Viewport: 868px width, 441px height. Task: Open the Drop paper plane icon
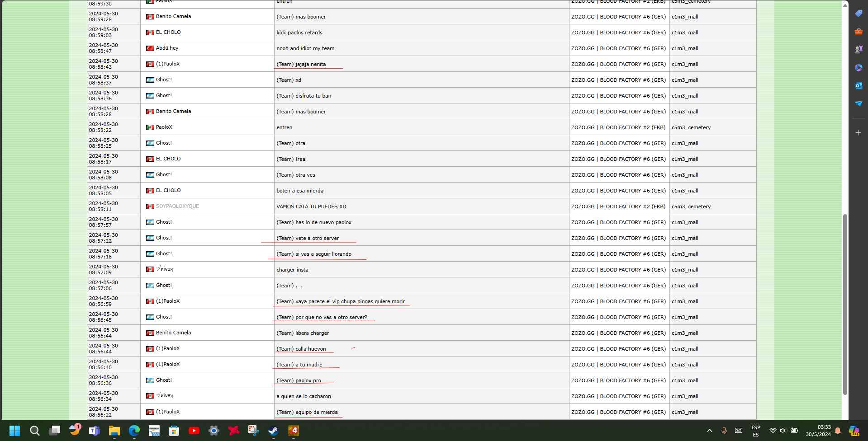tap(858, 103)
